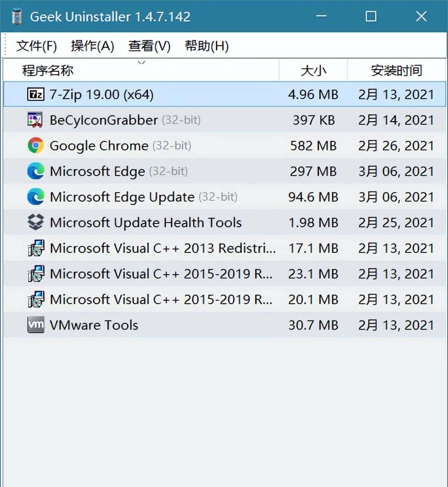Viewport: 448px width, 487px height.
Task: Click the BeCylconGrabber scissors icon
Action: tap(36, 120)
